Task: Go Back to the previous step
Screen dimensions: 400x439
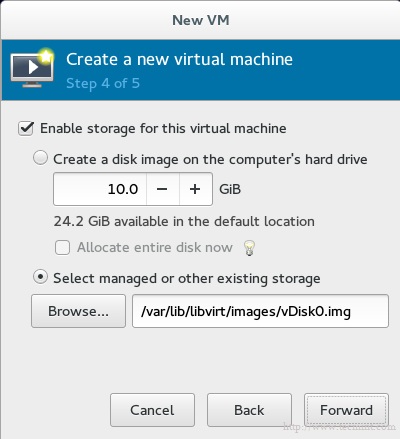Action: [x=249, y=410]
